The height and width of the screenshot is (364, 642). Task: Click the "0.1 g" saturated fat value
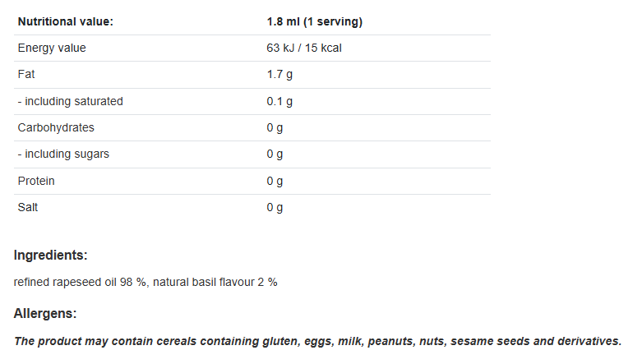[x=279, y=101]
